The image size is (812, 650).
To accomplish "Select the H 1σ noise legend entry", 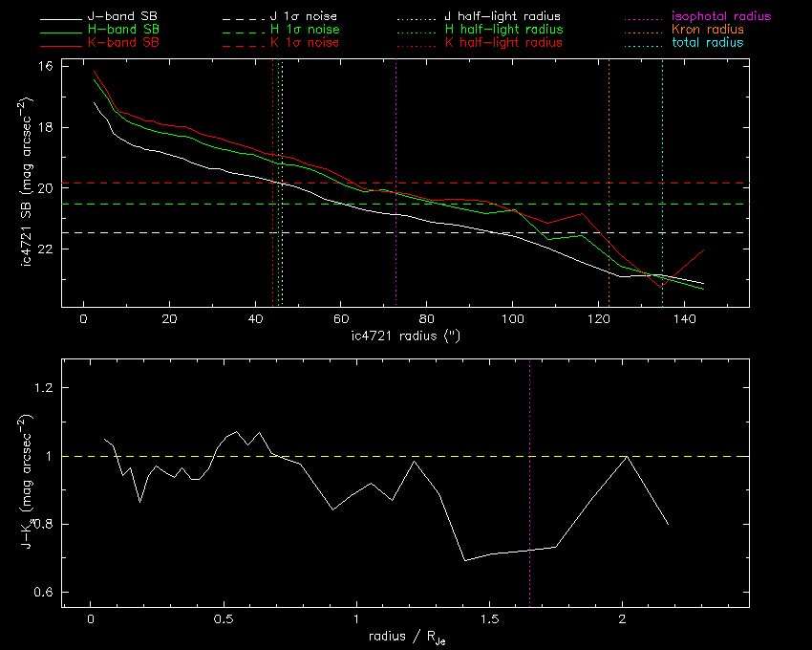I will coord(305,31).
